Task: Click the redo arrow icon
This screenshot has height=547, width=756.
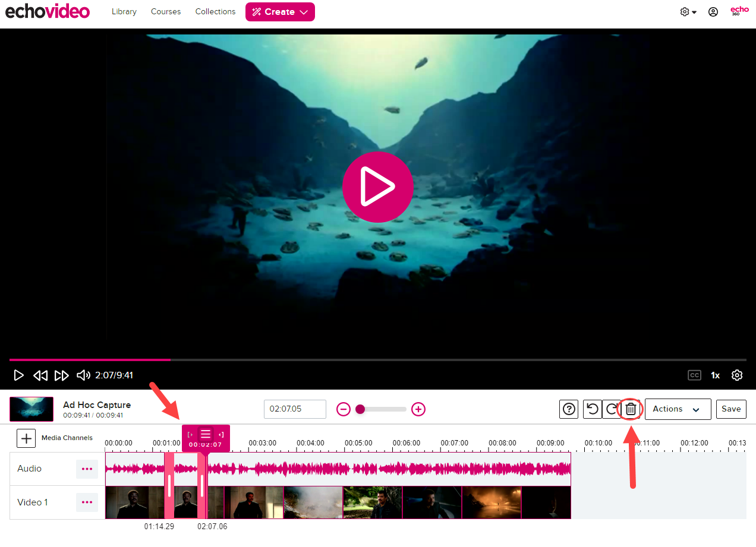Action: 611,409
